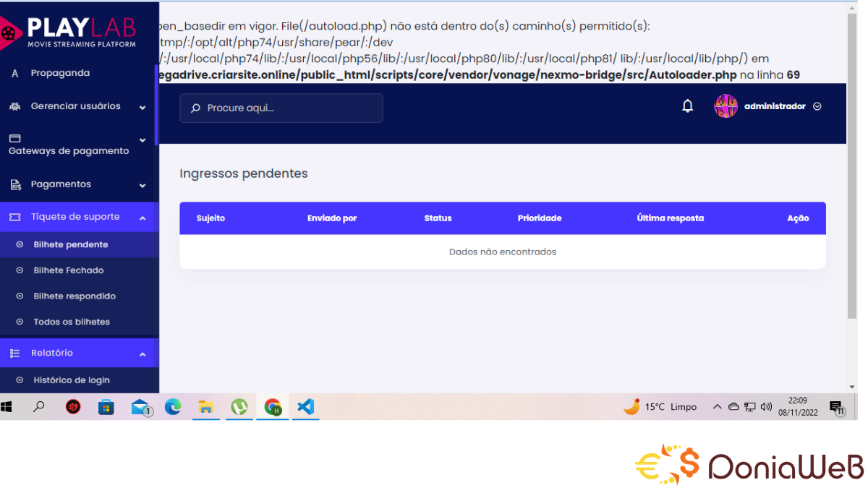Click the search magnifier icon in header

(x=195, y=108)
